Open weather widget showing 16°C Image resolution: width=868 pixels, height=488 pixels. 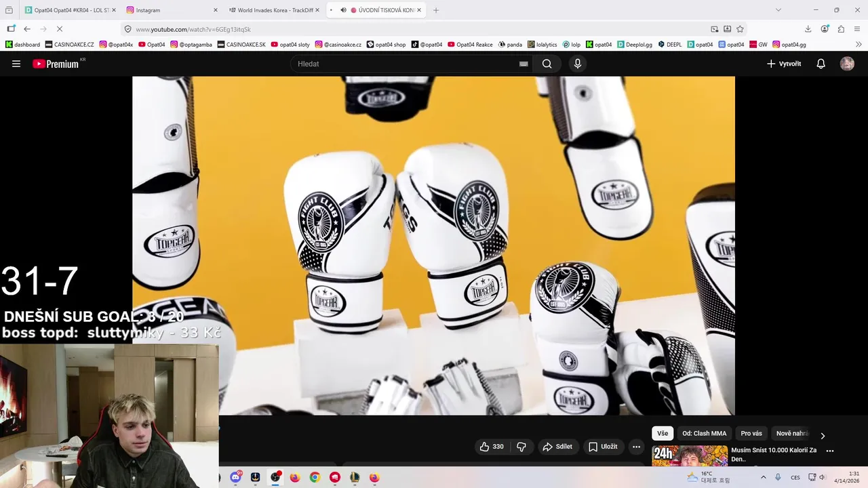pyautogui.click(x=709, y=477)
